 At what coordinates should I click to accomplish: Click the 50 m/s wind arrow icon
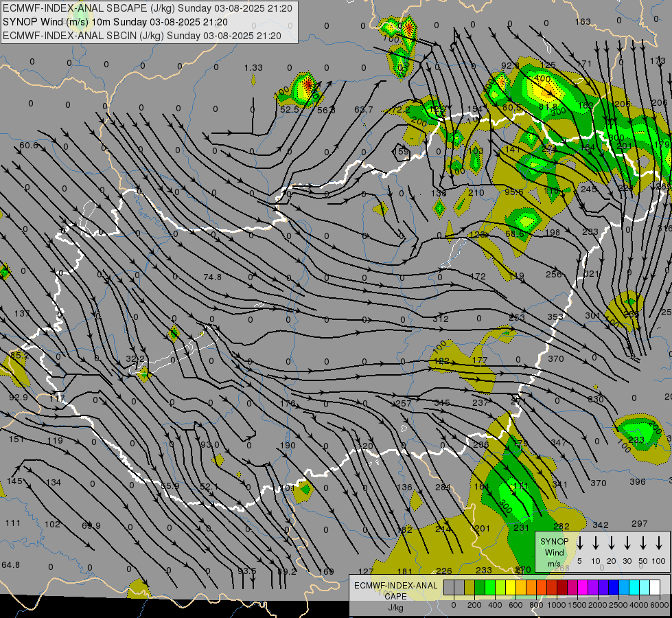(x=643, y=543)
